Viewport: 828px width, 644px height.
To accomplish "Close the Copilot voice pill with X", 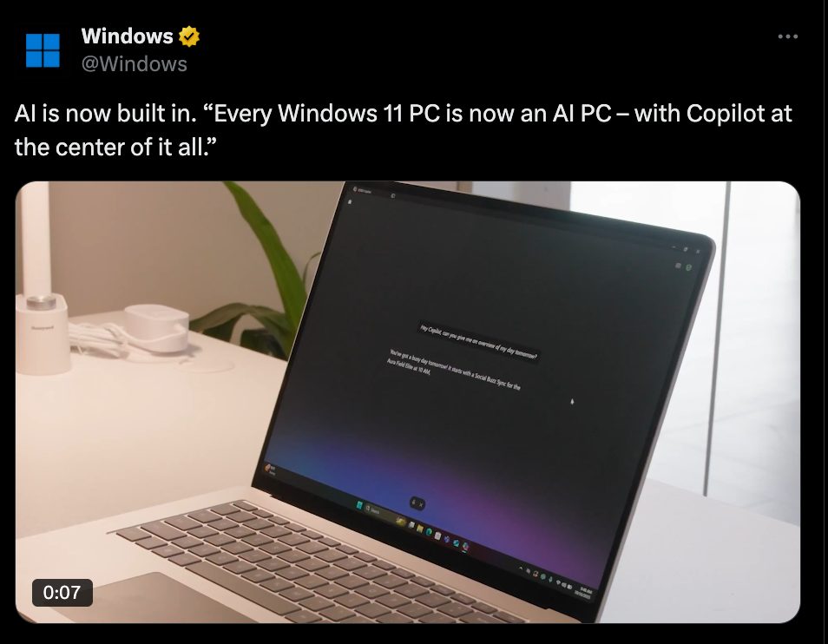I will pos(421,504).
